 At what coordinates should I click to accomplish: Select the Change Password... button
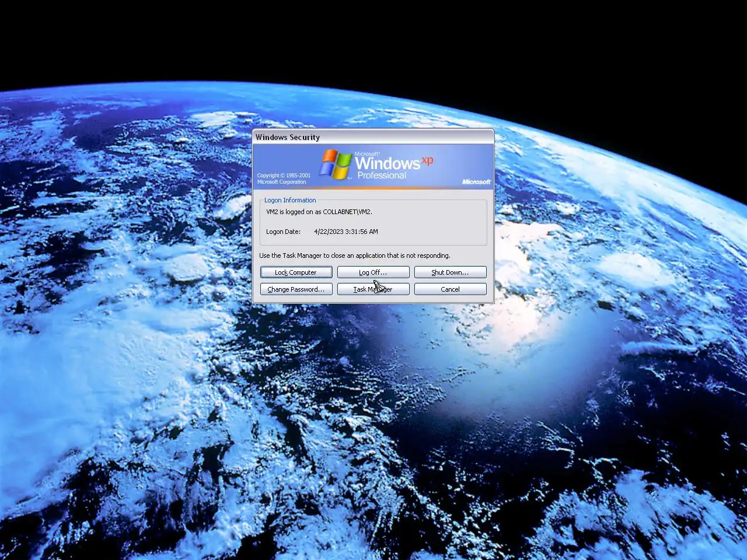296,289
